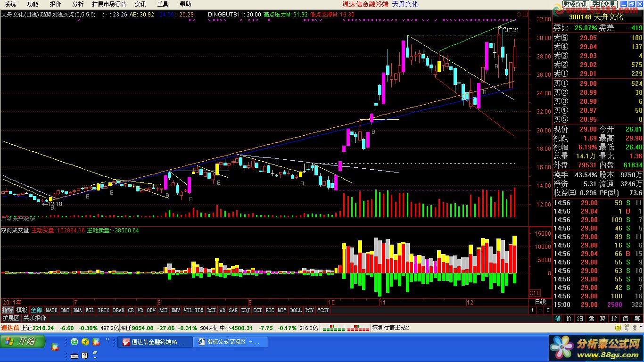
Task: Select the 势 tab in the quote panel
Action: point(603,319)
